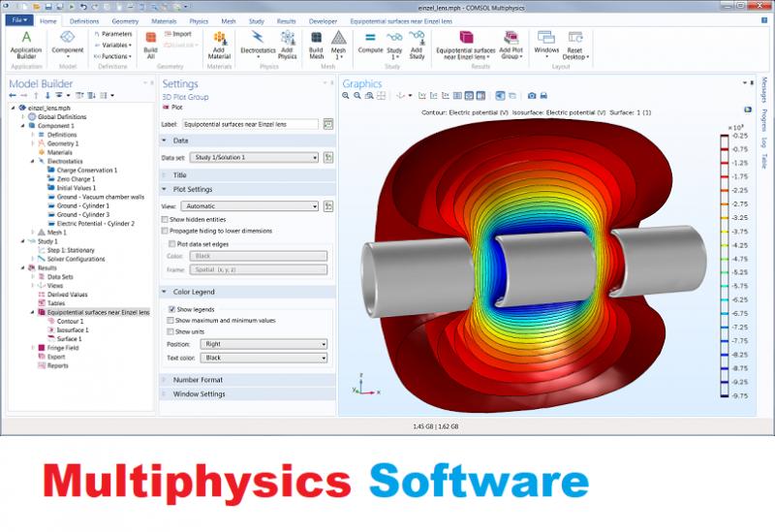Viewport: 775px width, 532px height.
Task: Switch to the Materials ribbon tab
Action: [x=164, y=21]
